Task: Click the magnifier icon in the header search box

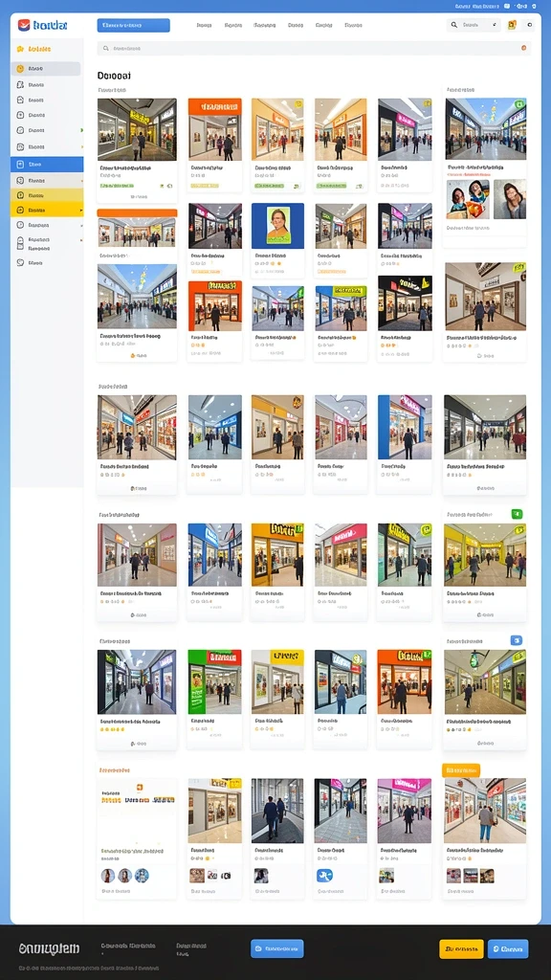Action: click(x=454, y=25)
